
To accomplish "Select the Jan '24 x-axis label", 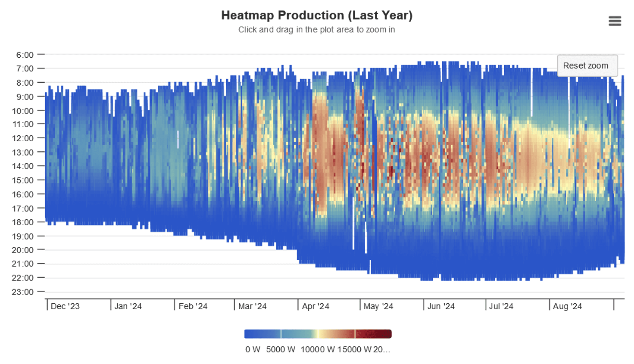I will coord(128,306).
